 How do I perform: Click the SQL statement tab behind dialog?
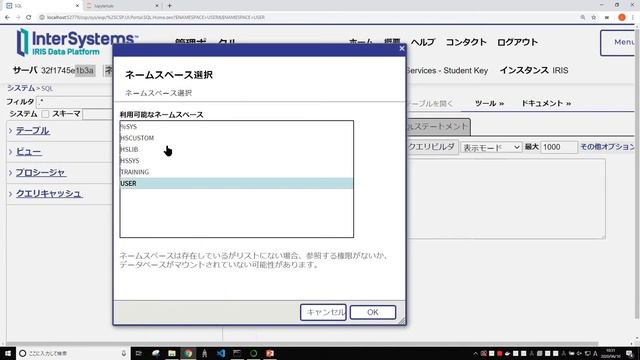click(438, 127)
